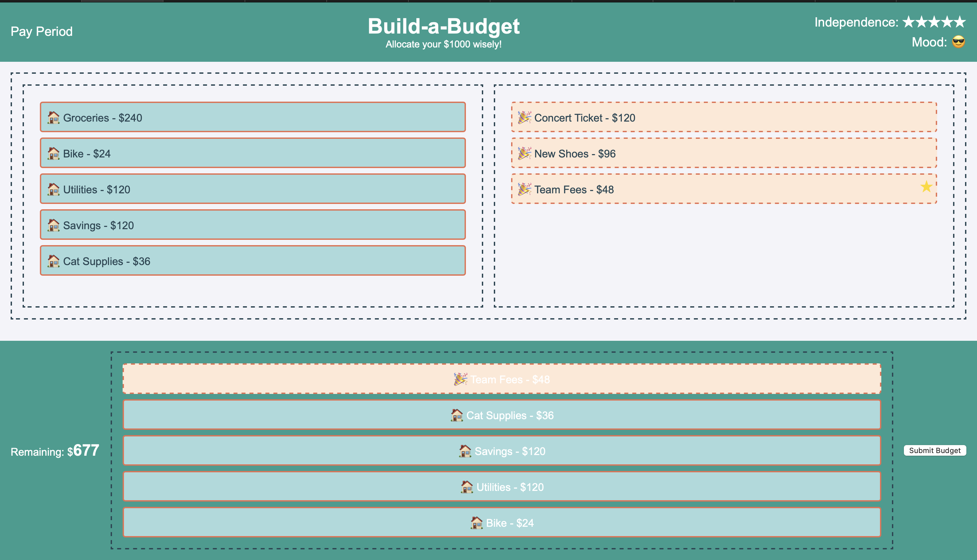The width and height of the screenshot is (977, 560).
Task: Select the Groceries - $240 card
Action: (253, 118)
